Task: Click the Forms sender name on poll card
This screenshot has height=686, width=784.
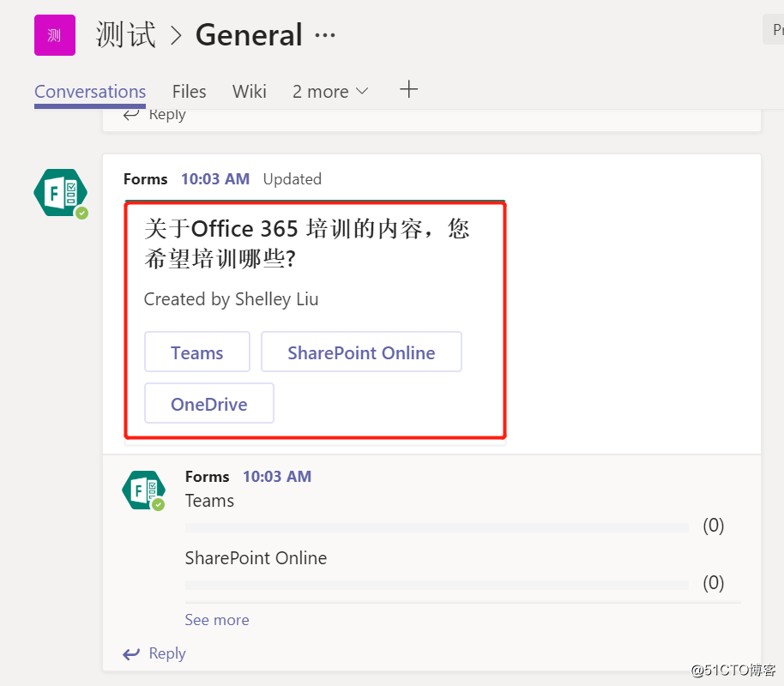Action: 146,179
